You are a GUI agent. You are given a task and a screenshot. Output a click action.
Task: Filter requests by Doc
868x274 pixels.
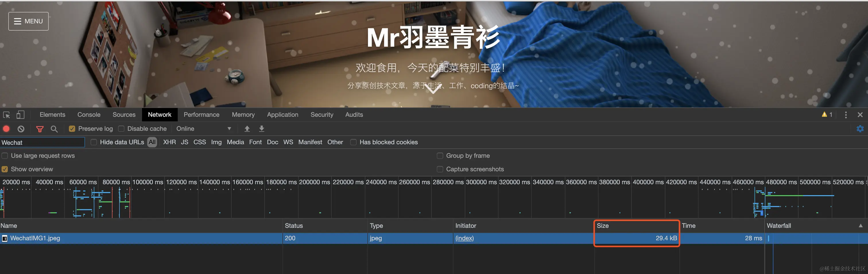pos(273,142)
